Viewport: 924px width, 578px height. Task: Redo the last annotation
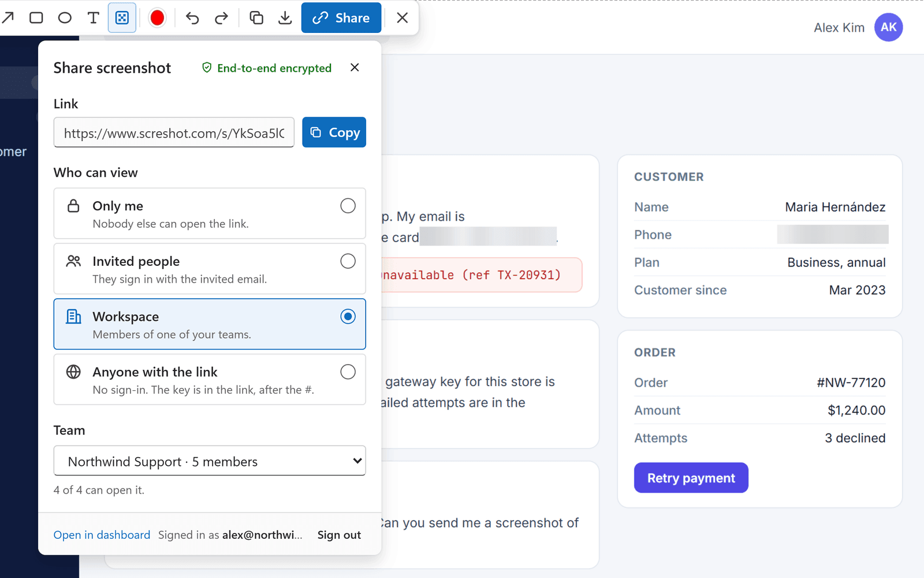221,18
